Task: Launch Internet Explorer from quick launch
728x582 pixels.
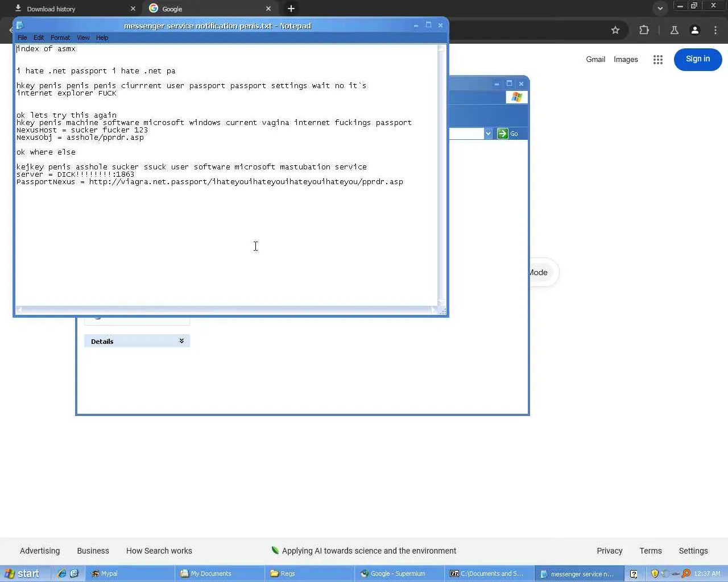Action: [x=62, y=573]
